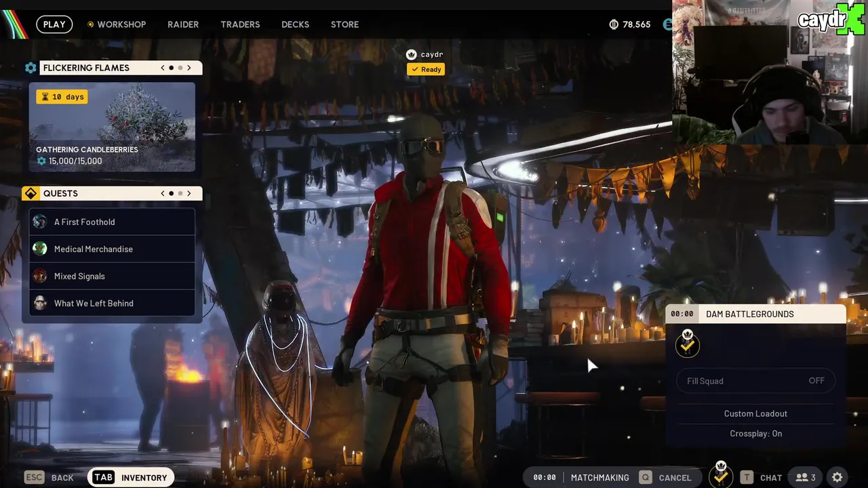
Task: Click the ESC key icon
Action: click(x=34, y=477)
